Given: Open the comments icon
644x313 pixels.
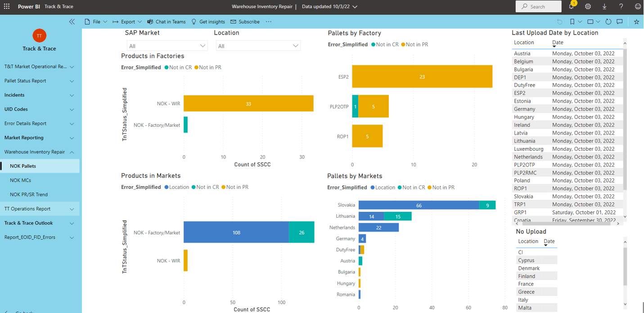Looking at the screenshot, I should (x=620, y=22).
